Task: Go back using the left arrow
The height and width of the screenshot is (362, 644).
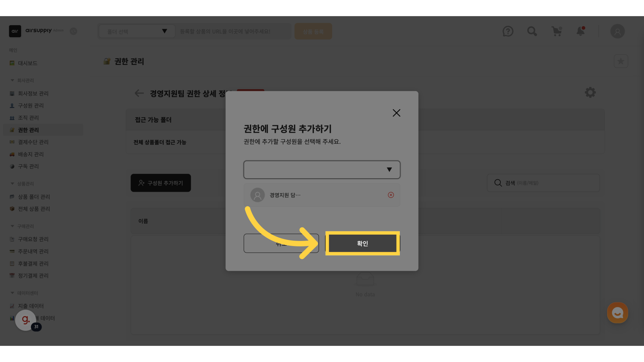Action: (x=139, y=93)
